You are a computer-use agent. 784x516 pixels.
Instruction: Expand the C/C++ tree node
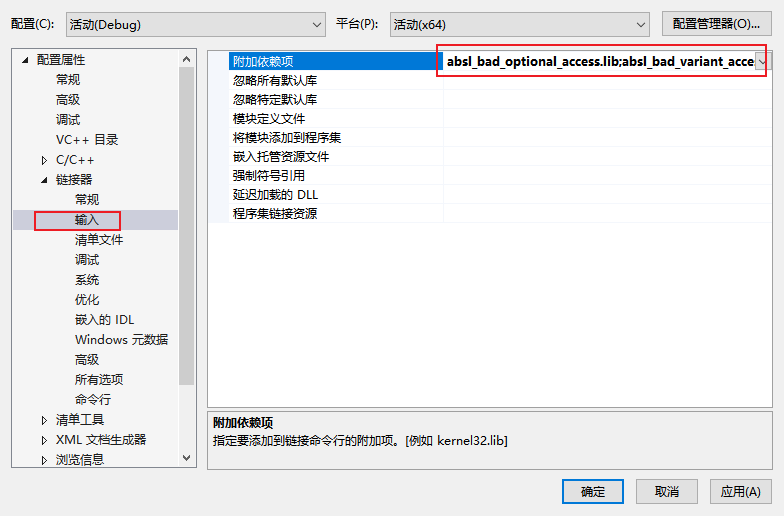tap(44, 160)
